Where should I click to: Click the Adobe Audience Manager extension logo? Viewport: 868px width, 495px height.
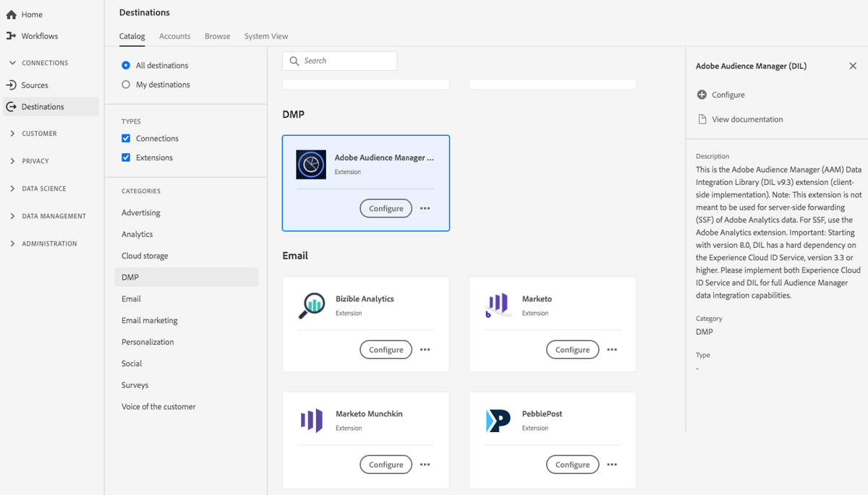(310, 164)
